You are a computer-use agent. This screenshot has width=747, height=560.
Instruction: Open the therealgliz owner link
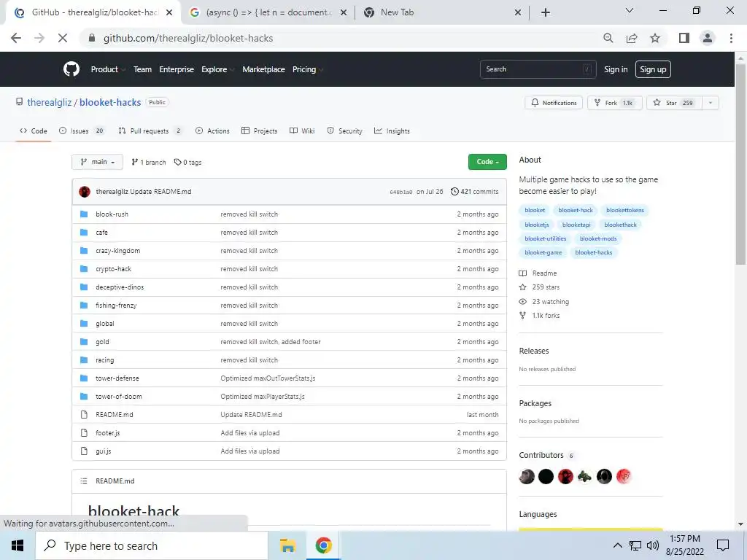click(49, 102)
